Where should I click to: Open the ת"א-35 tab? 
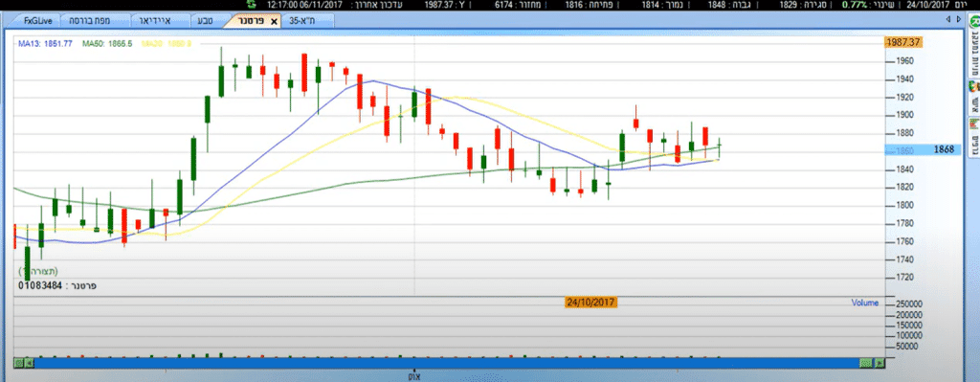306,21
